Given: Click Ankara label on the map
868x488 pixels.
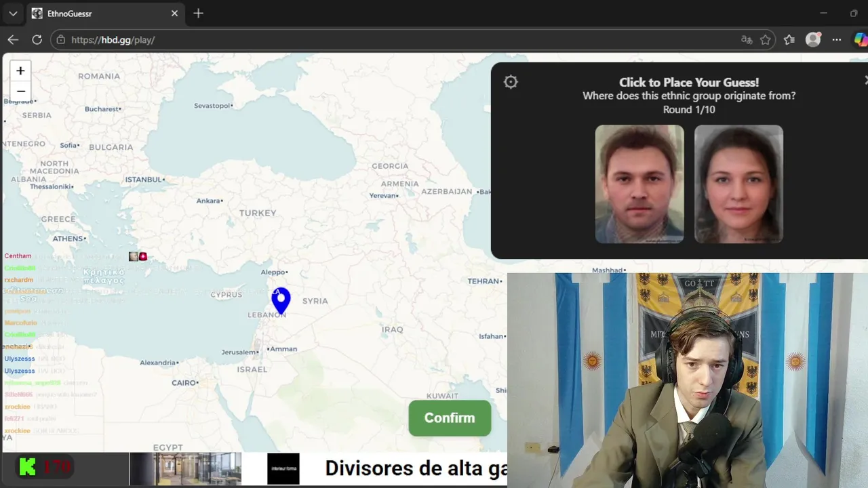Looking at the screenshot, I should point(208,201).
